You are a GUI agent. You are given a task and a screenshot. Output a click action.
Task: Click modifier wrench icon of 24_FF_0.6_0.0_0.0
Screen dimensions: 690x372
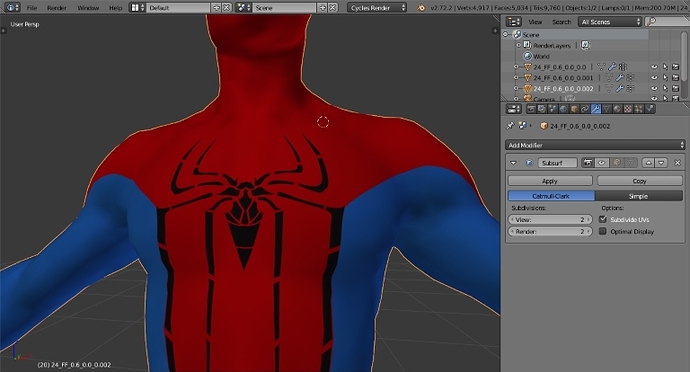(x=612, y=67)
